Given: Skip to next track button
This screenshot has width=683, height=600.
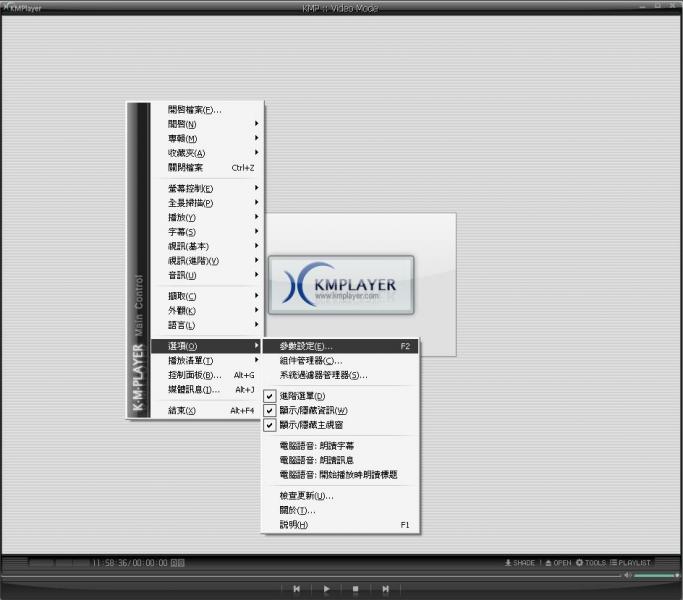Looking at the screenshot, I should coord(385,589).
